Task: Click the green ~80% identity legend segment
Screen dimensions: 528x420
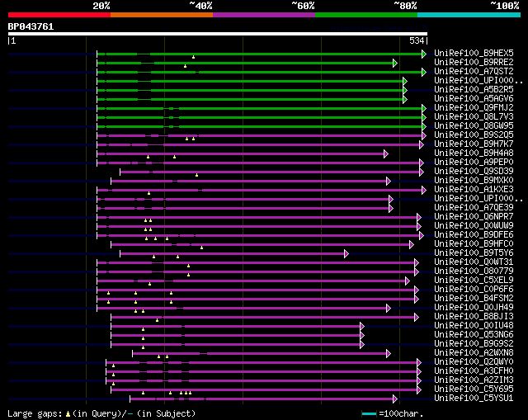Action: (x=366, y=15)
